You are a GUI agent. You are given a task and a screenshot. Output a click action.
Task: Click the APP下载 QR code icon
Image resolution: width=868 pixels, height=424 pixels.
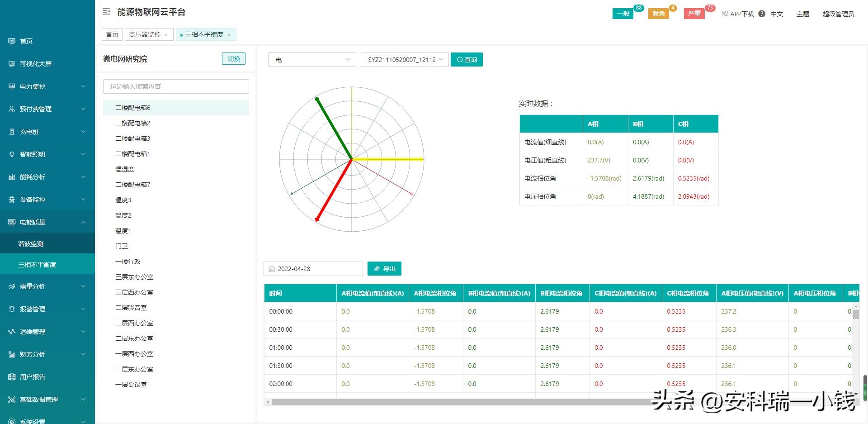(x=725, y=14)
